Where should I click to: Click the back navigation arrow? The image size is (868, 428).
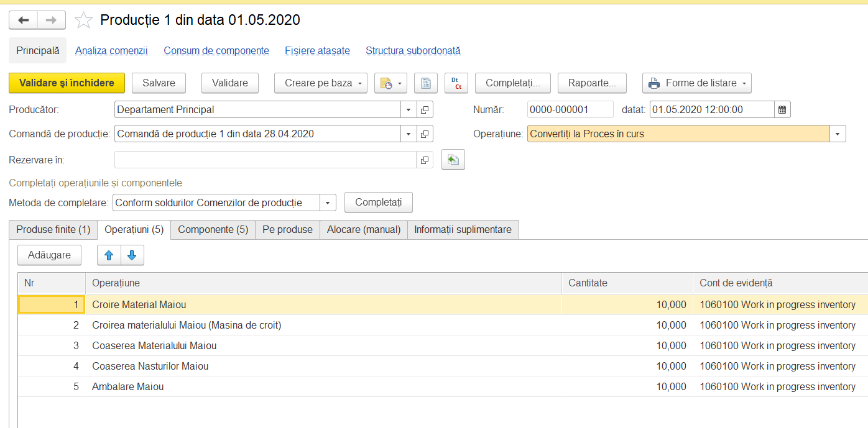point(23,20)
